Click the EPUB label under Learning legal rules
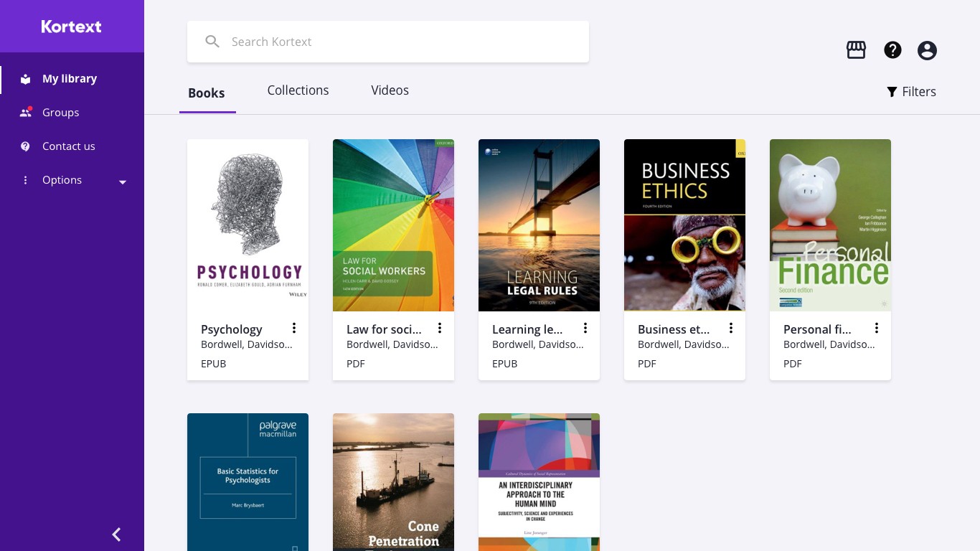 coord(504,364)
